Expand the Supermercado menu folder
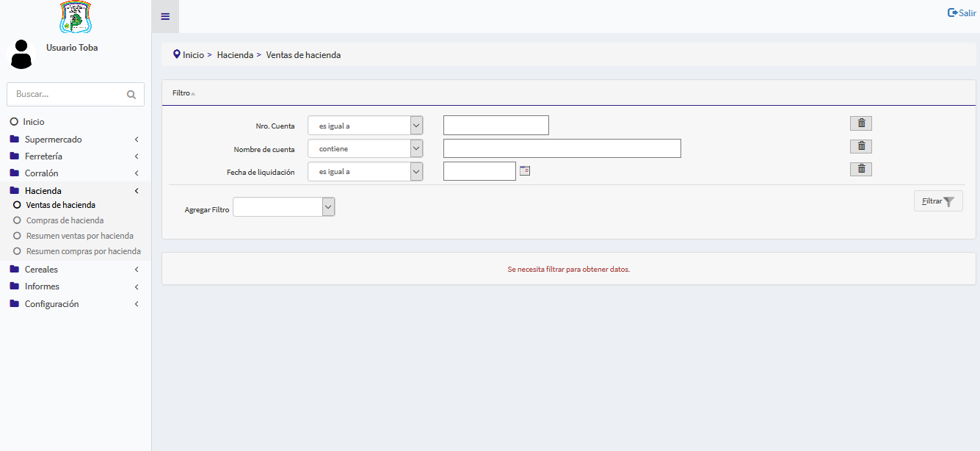The height and width of the screenshot is (451, 980). tap(53, 140)
